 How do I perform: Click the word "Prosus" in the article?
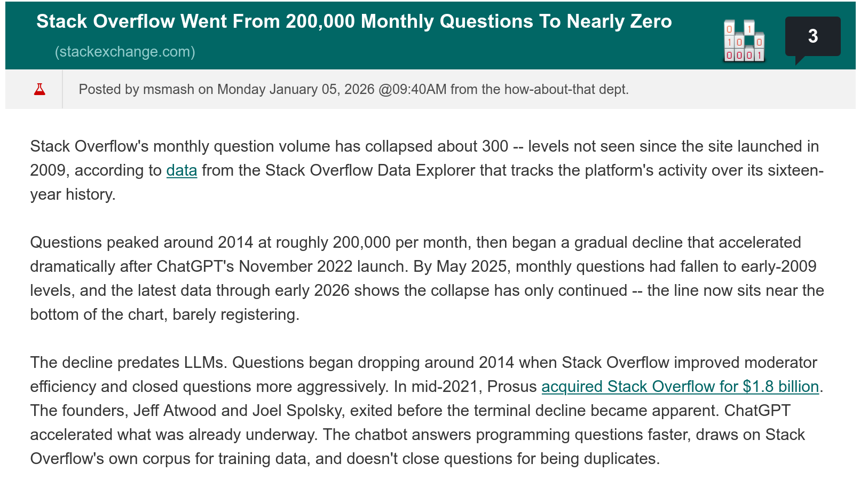[511, 387]
